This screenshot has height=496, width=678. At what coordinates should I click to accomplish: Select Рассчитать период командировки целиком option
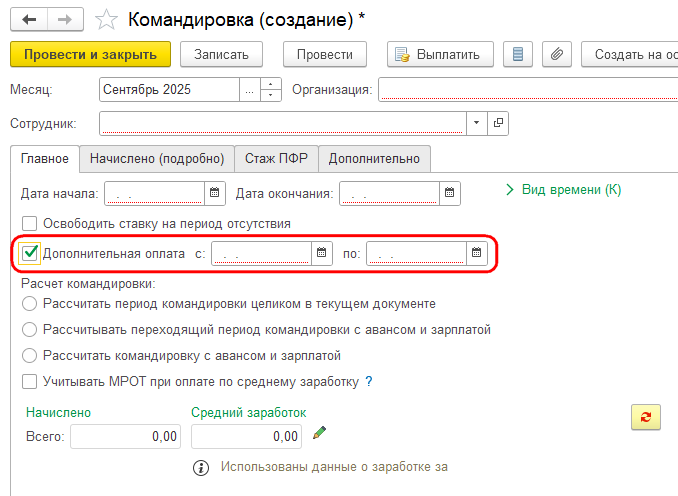(29, 304)
